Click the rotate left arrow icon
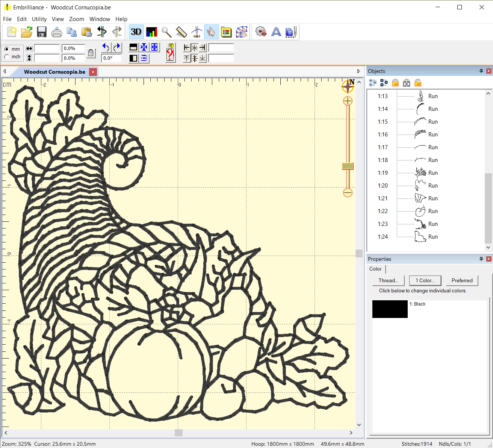 click(106, 47)
